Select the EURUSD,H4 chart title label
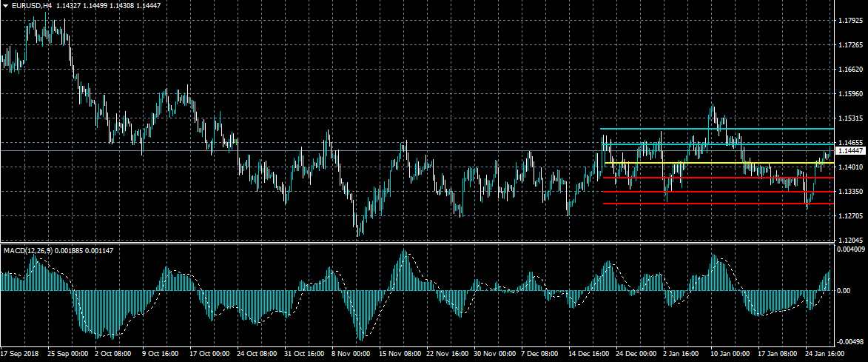Screen dimensions: 868x362 point(32,6)
